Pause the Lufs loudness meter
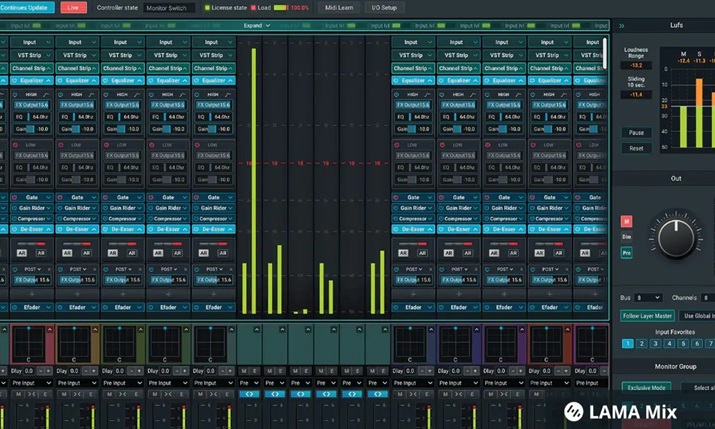Image resolution: width=715 pixels, height=429 pixels. pyautogui.click(x=636, y=132)
